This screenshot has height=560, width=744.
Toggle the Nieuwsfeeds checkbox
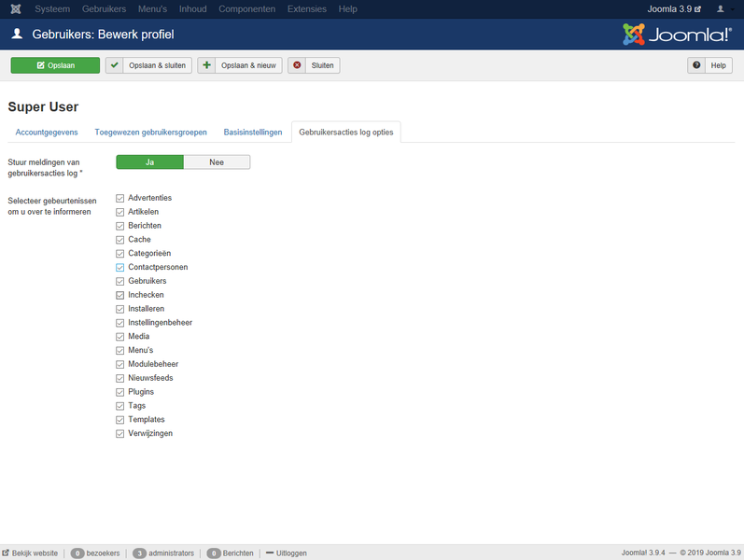(x=120, y=378)
